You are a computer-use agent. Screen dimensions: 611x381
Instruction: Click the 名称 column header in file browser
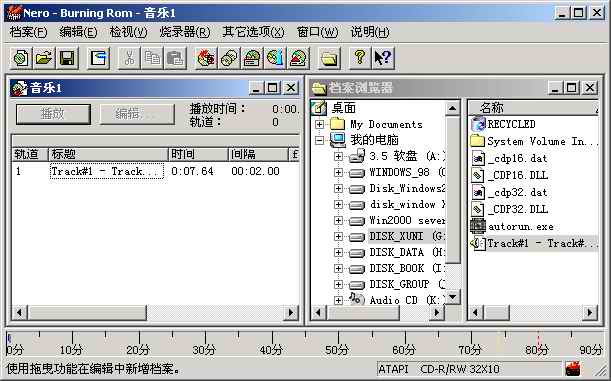[x=532, y=108]
